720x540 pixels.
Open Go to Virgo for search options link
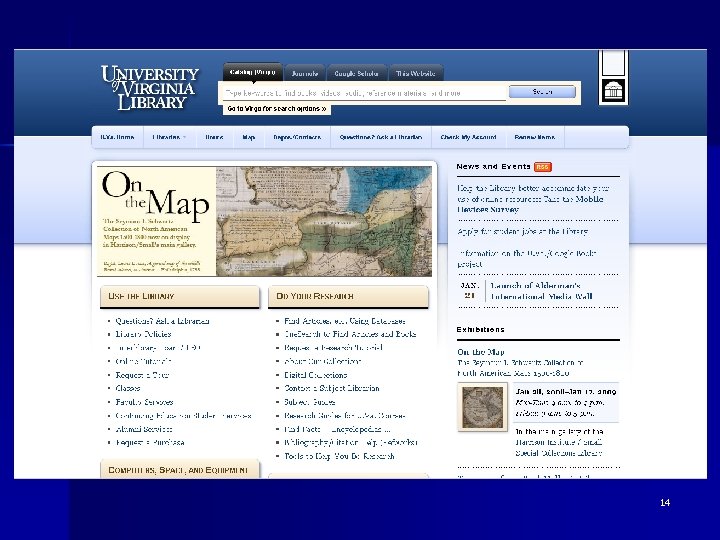click(277, 109)
